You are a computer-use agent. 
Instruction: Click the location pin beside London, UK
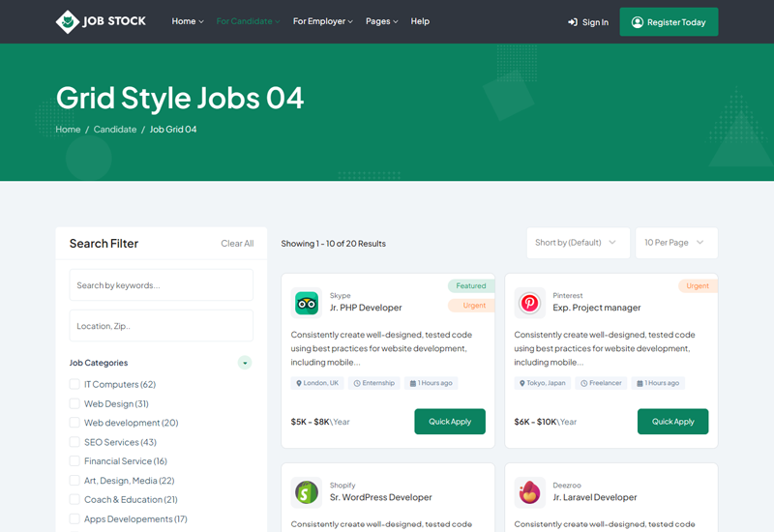tap(299, 383)
